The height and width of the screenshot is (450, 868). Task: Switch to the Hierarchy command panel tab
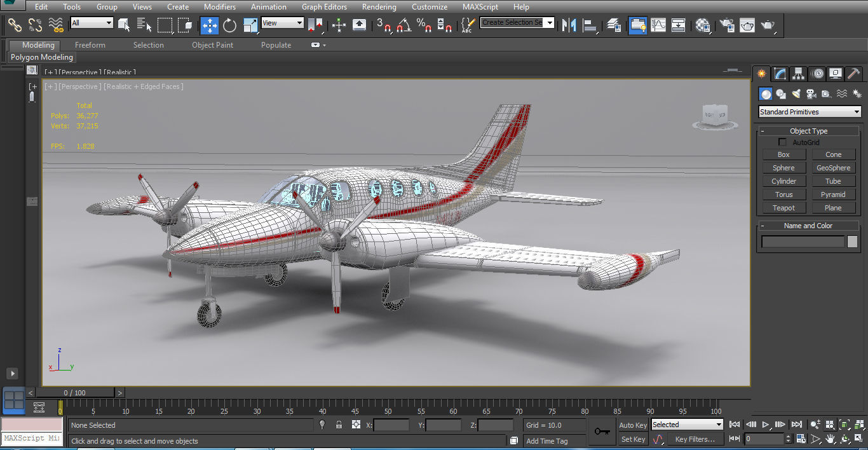(x=799, y=74)
